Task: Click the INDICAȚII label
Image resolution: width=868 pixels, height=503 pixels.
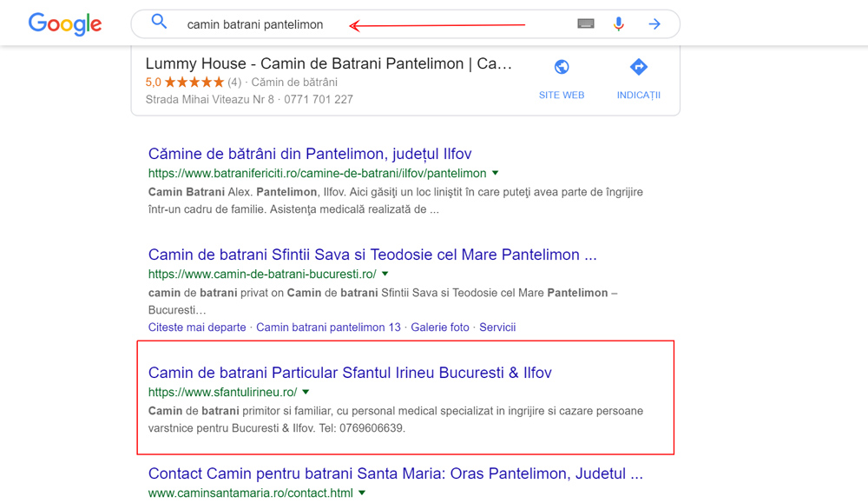Action: click(639, 96)
